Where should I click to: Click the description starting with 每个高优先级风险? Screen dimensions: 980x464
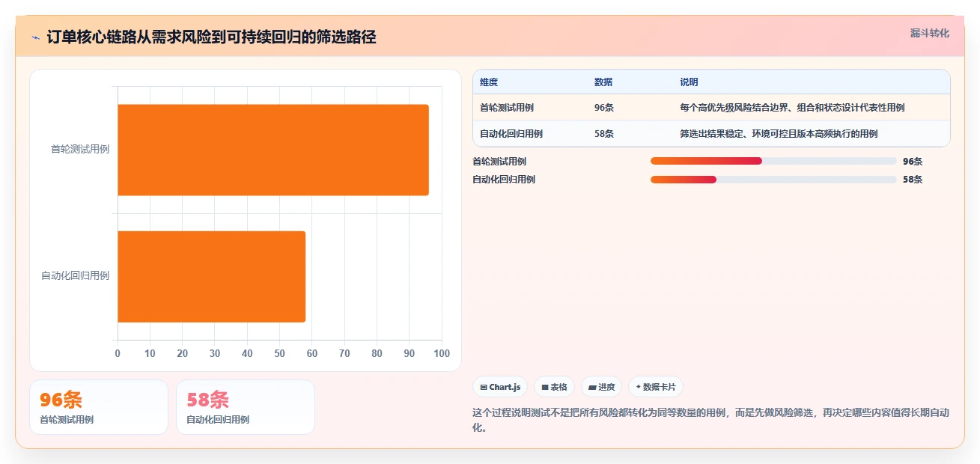792,108
